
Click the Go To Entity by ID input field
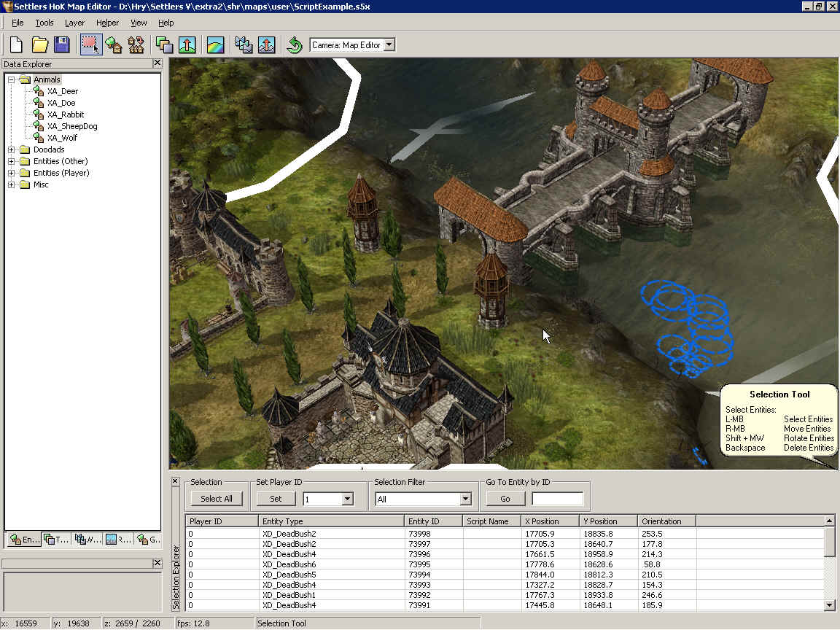pos(558,499)
